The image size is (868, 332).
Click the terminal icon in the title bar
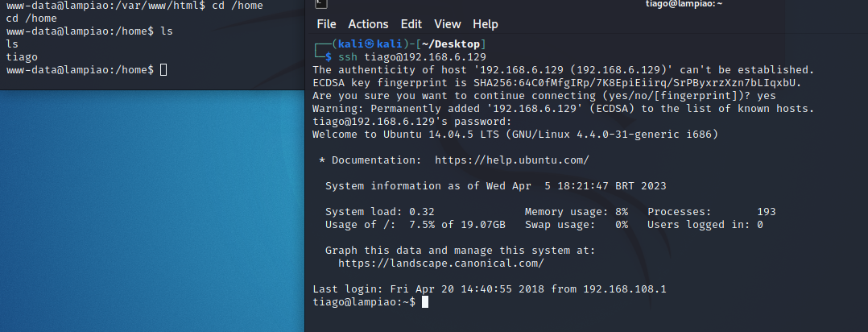point(319,4)
